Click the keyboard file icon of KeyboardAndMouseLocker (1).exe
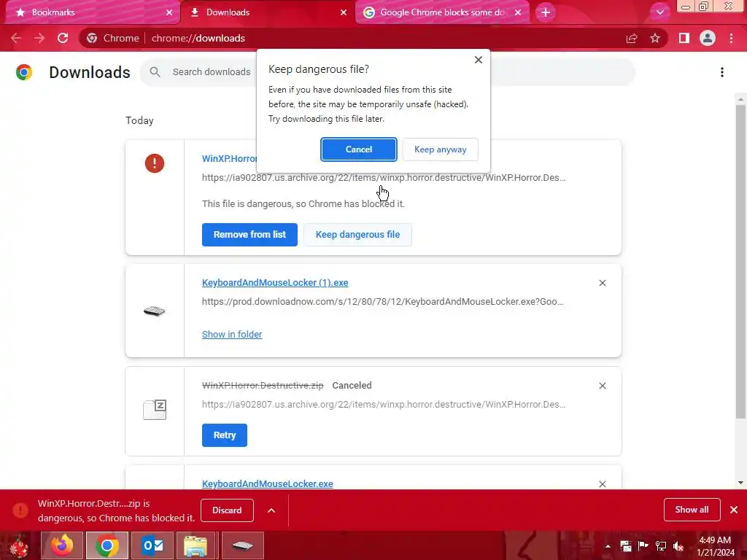 (155, 311)
